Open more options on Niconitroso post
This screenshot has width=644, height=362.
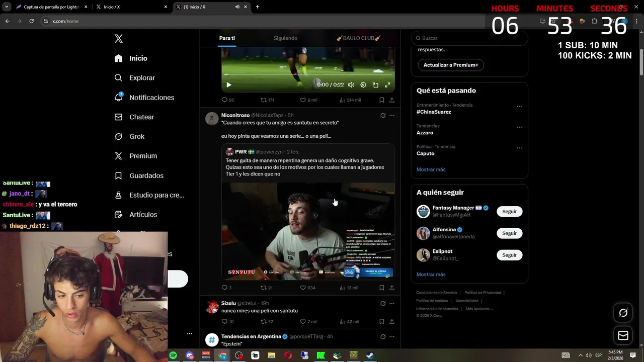[x=392, y=116]
